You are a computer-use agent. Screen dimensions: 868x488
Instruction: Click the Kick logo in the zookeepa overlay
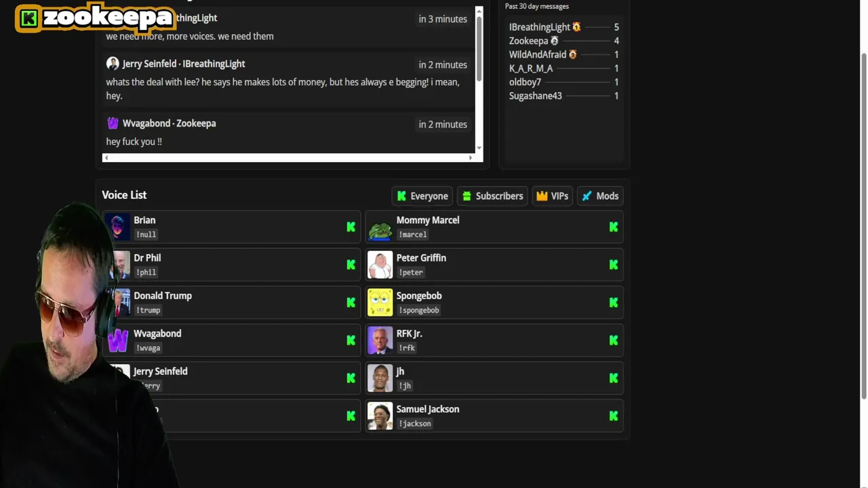pos(28,19)
